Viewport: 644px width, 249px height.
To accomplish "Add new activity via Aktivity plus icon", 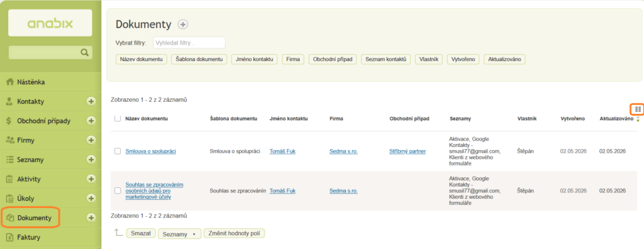I will (x=91, y=179).
